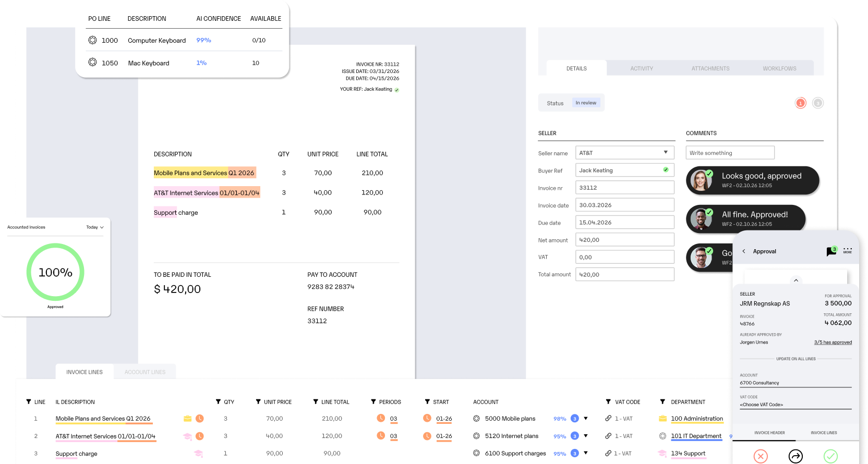Image resolution: width=868 pixels, height=464 pixels.
Task: Click the 'Looks good, approved' comment
Action: 753,180
